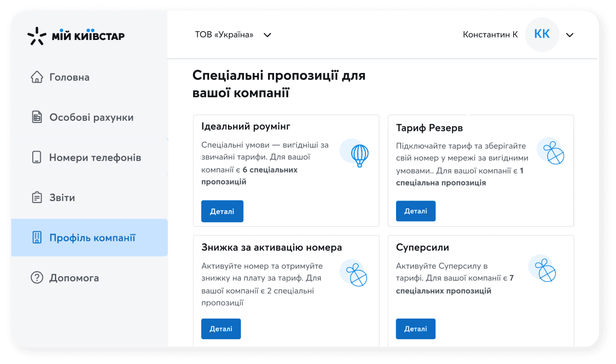Click the Константин К user name
The image size is (616, 364).
(490, 34)
